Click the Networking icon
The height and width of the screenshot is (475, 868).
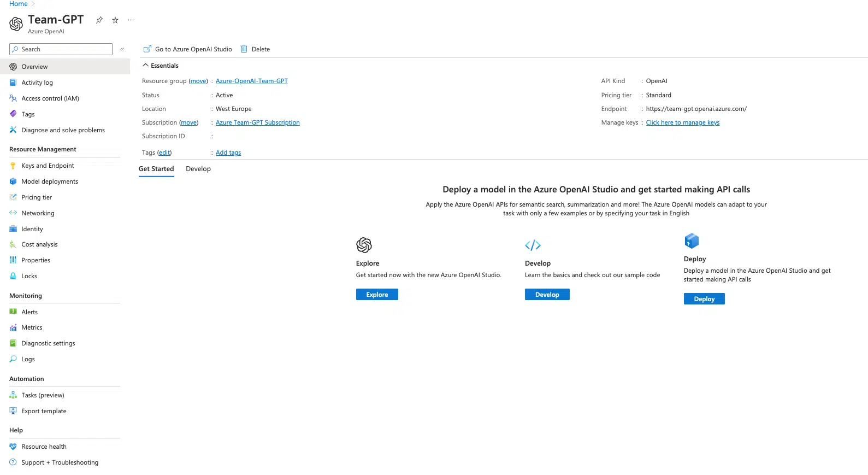click(13, 213)
